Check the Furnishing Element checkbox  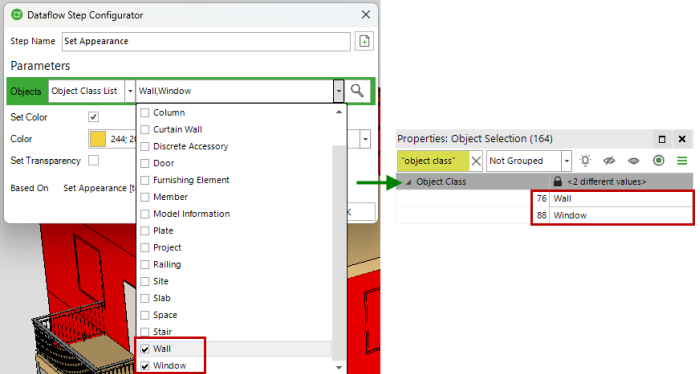(x=145, y=180)
